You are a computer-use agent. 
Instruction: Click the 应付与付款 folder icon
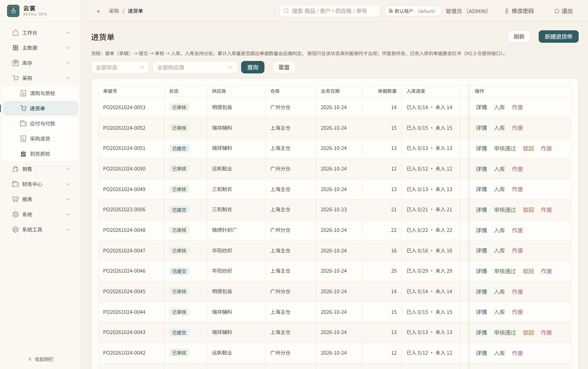pyautogui.click(x=23, y=123)
